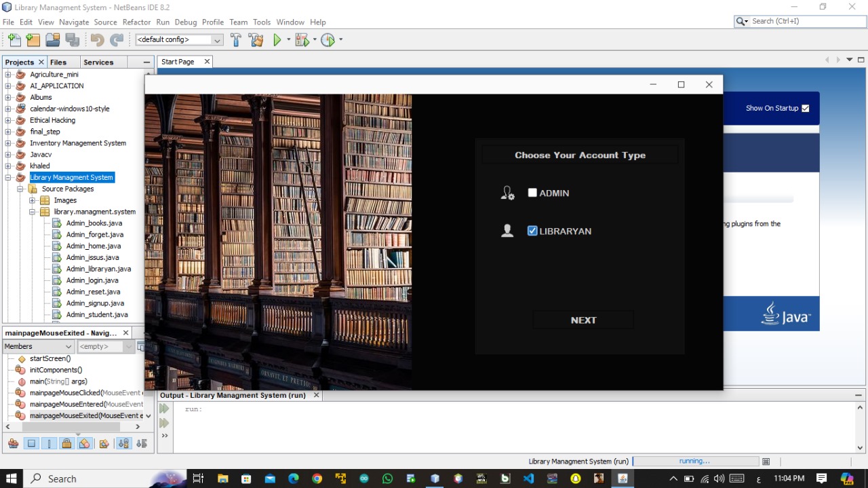
Task: Click the Debug Project toolbar icon
Action: click(301, 40)
